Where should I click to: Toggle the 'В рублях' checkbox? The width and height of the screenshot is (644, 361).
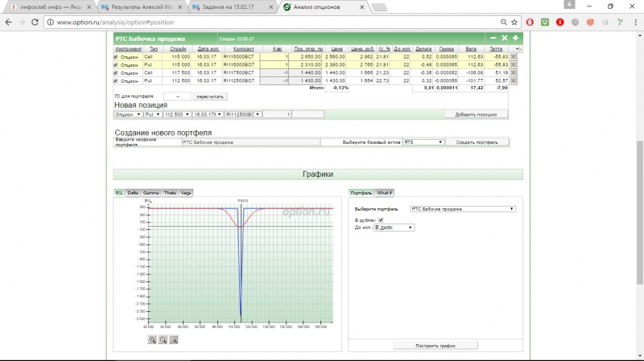click(x=381, y=219)
